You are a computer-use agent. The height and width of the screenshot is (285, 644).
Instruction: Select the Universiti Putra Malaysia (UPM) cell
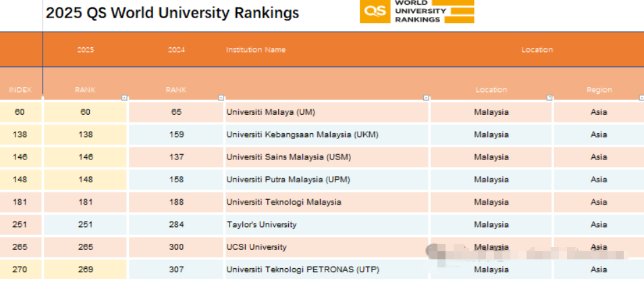(288, 180)
